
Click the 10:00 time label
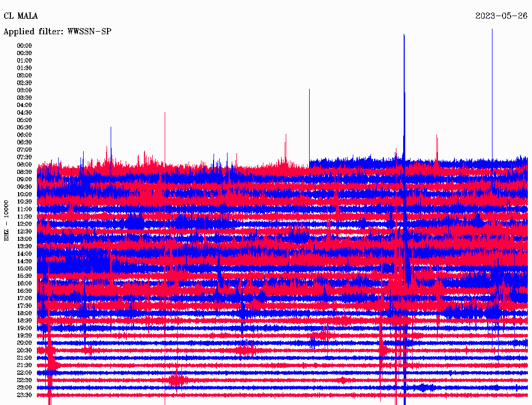[24, 194]
